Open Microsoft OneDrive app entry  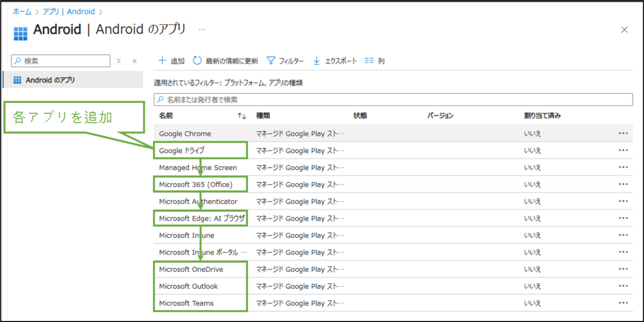191,269
